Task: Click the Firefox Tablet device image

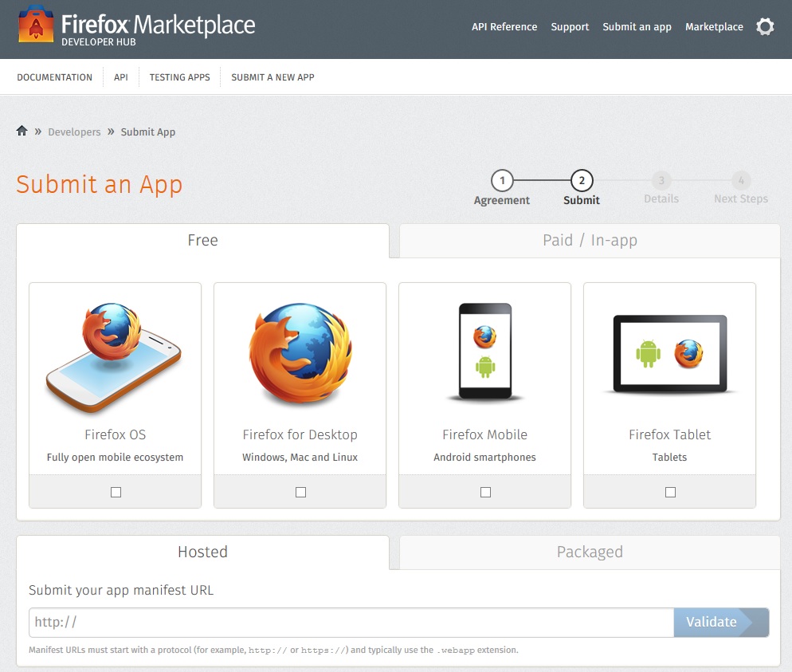Action: pos(670,354)
